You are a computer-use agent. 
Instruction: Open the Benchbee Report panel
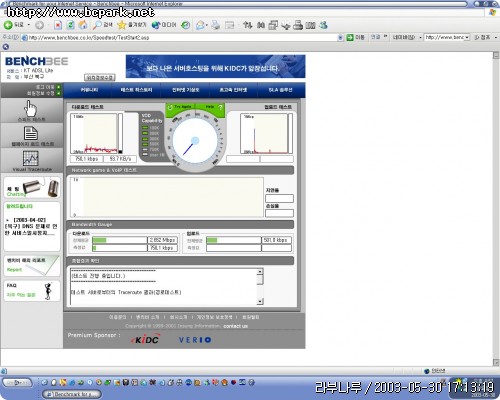pyautogui.click(x=32, y=265)
